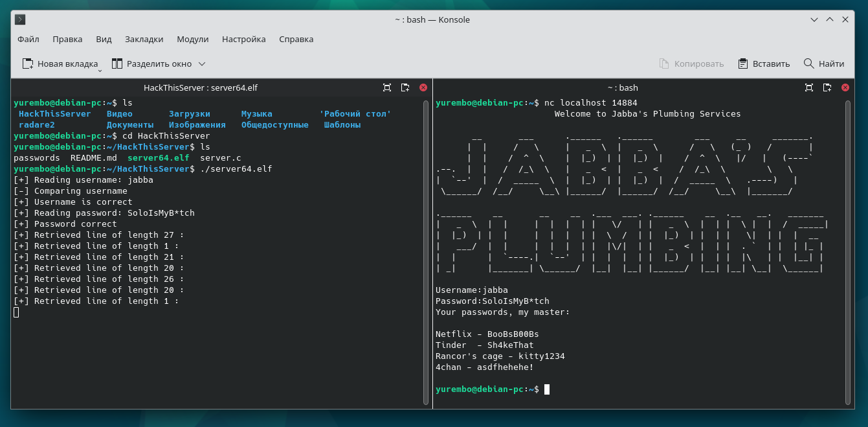Image resolution: width=868 pixels, height=427 pixels.
Task: Click the 'radare2' directory name
Action: (37, 125)
